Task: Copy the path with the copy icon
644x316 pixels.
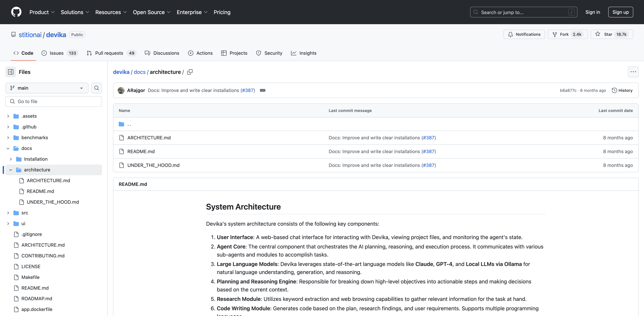Action: (190, 72)
